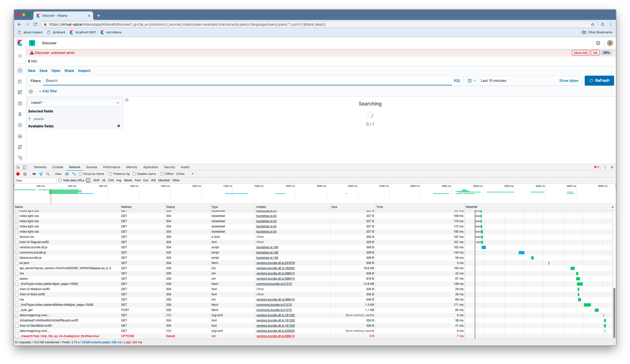Click the filter options gear icon
The width and height of the screenshot is (630, 364).
click(x=31, y=92)
